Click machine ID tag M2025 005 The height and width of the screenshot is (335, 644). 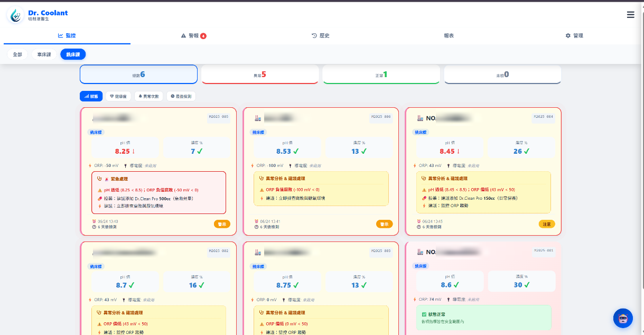tap(219, 117)
